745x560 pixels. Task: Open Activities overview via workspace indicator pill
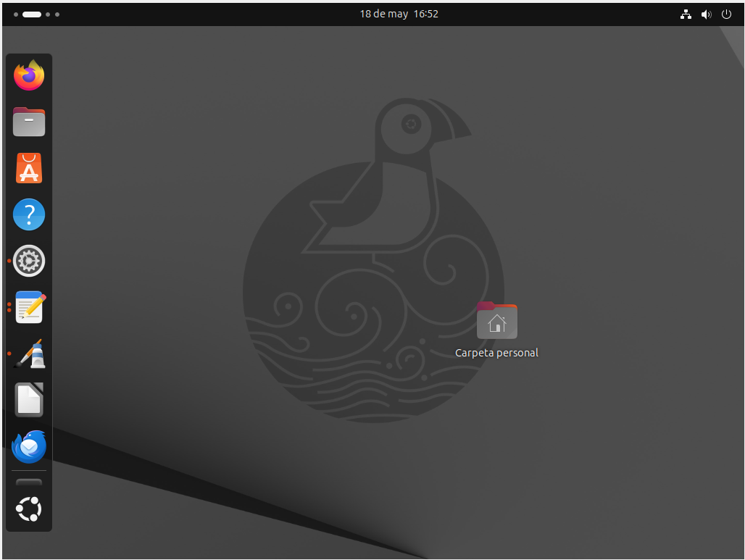point(32,14)
